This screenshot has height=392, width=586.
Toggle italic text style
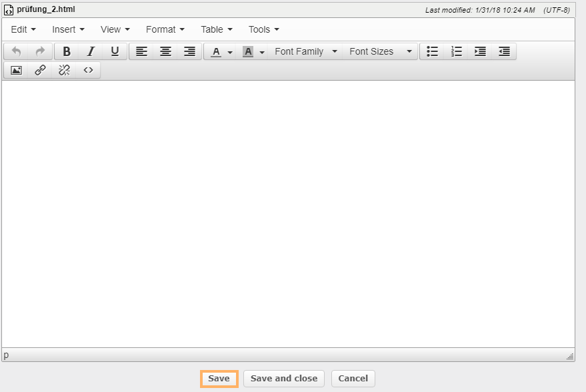91,51
